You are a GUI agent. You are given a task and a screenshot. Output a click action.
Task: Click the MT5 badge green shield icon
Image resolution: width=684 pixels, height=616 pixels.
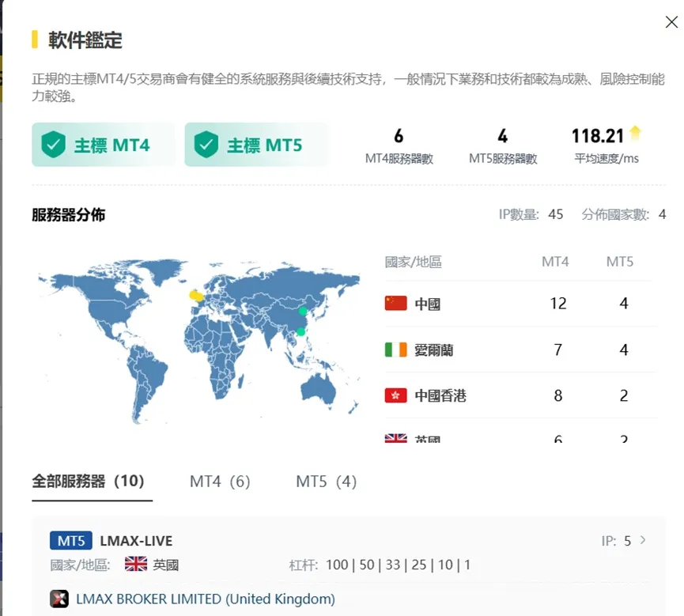[206, 145]
